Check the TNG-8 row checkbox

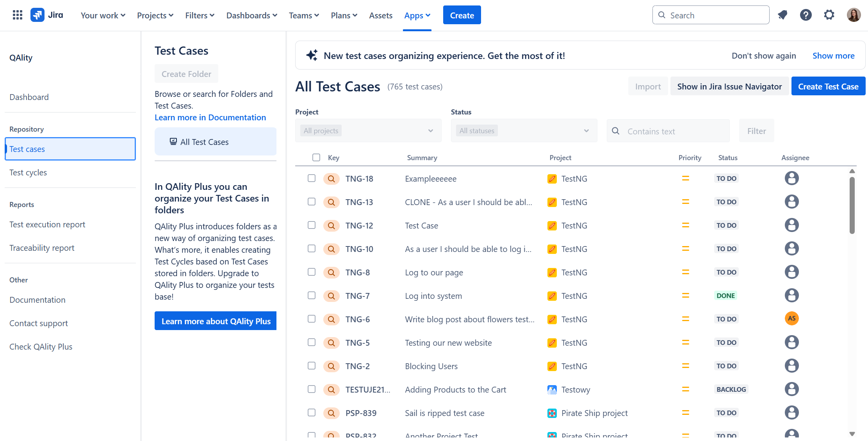312,272
